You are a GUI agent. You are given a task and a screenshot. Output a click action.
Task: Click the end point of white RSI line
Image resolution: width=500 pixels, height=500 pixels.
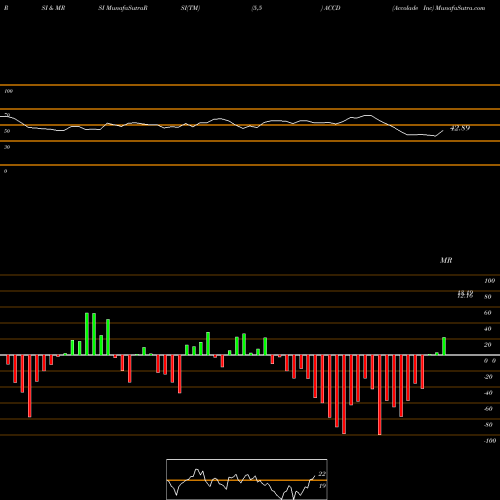coord(443,130)
